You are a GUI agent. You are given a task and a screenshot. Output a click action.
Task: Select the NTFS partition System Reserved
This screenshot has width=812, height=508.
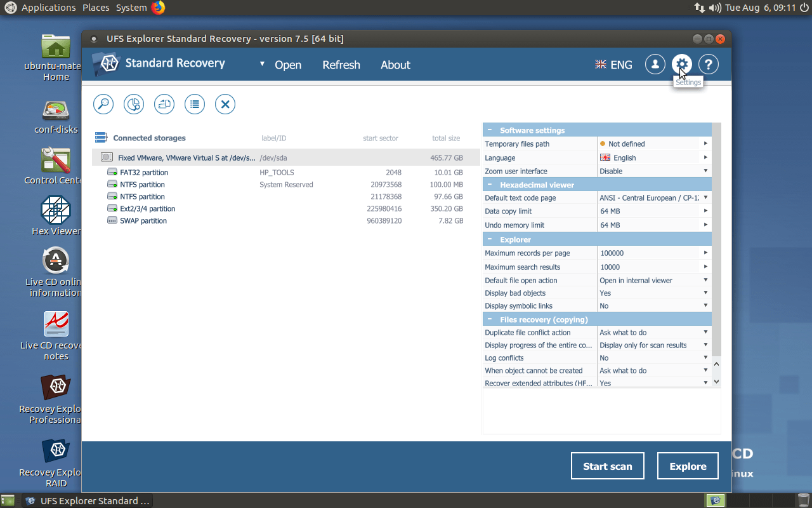[286, 184]
